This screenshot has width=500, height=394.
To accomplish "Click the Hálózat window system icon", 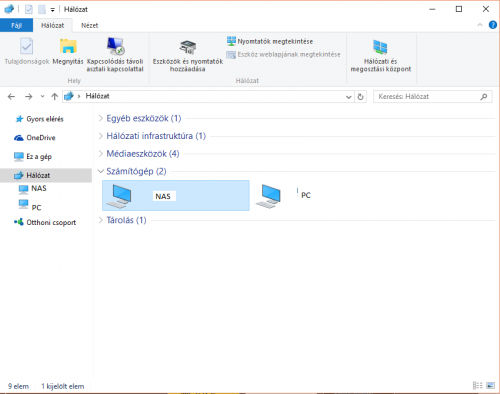I will [9, 9].
